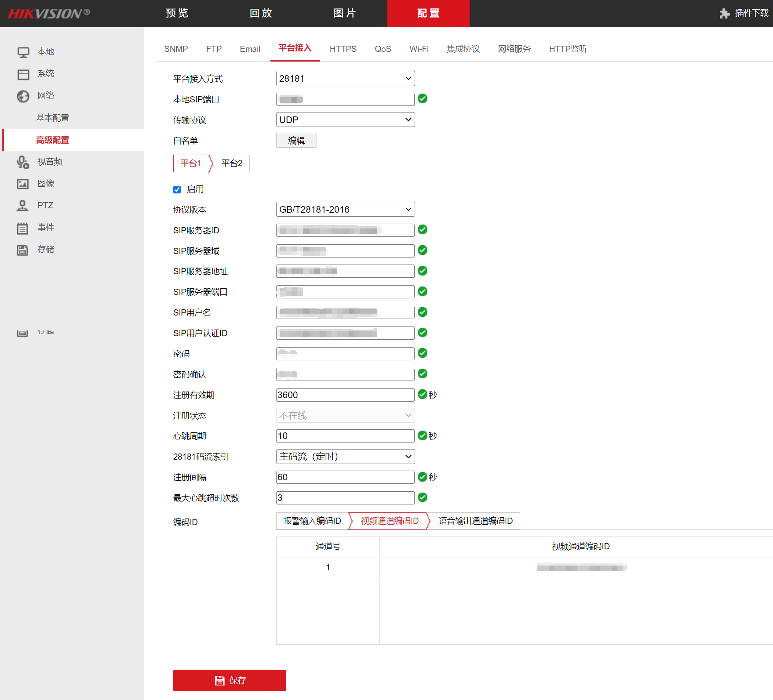Open 事件 via its calendar icon
773x700 pixels.
pyautogui.click(x=23, y=228)
